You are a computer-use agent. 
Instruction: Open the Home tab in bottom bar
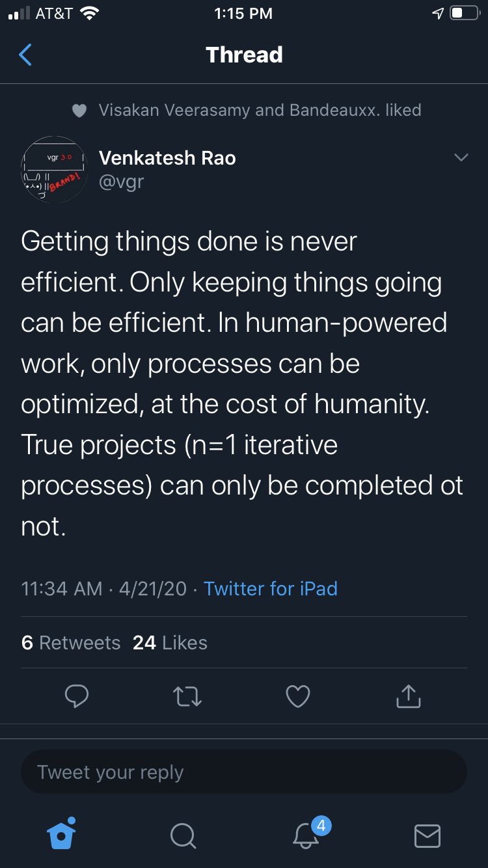62,835
